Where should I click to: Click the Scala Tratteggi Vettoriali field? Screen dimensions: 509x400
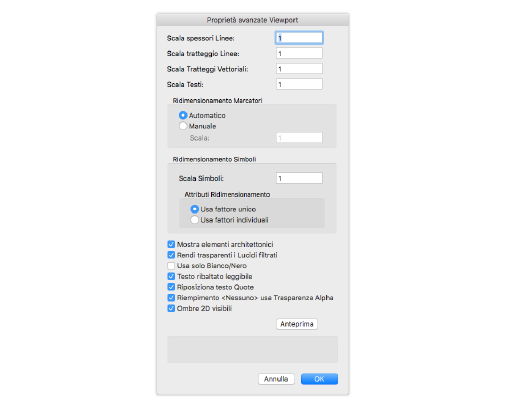[x=299, y=69]
